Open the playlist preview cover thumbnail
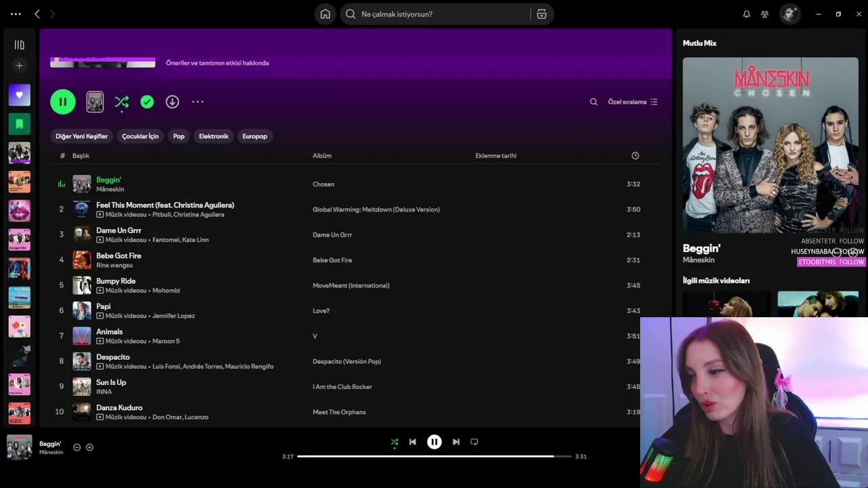The image size is (868, 488). 95,102
